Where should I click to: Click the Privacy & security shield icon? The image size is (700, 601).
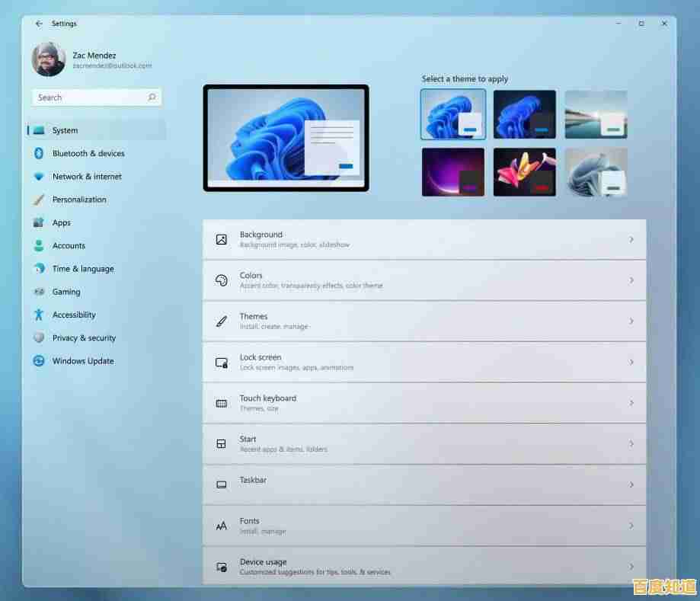pyautogui.click(x=39, y=337)
